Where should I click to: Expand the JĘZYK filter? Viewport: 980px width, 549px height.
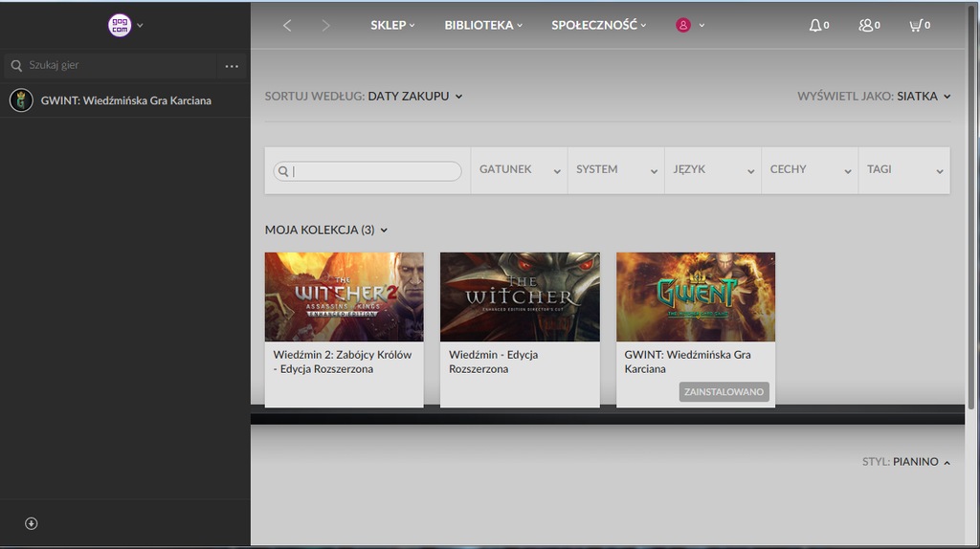pyautogui.click(x=712, y=170)
